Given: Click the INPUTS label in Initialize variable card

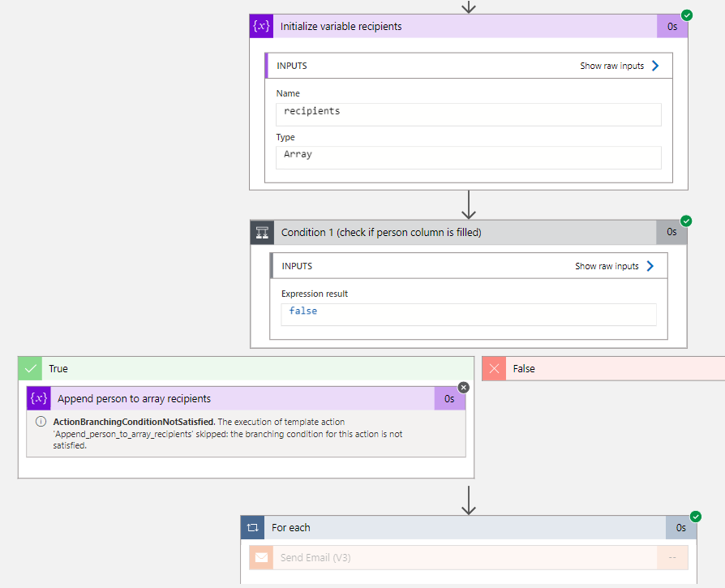Looking at the screenshot, I should 292,66.
